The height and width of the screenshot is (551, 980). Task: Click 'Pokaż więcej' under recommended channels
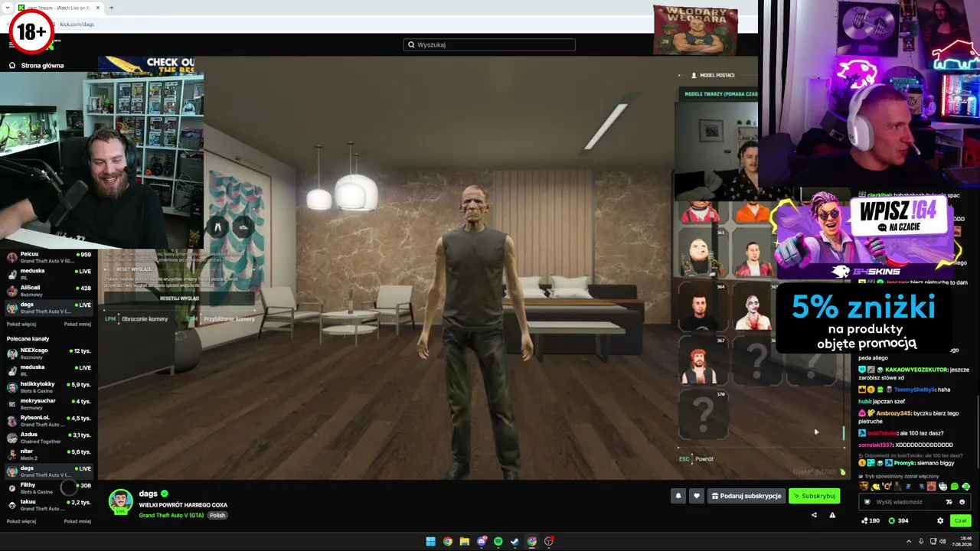tap(21, 521)
